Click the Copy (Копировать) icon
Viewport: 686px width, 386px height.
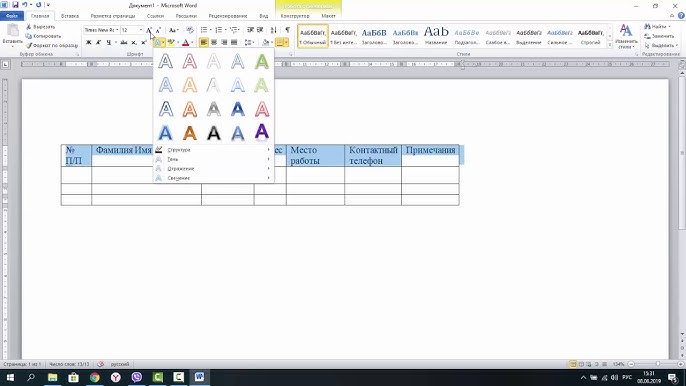(x=29, y=36)
